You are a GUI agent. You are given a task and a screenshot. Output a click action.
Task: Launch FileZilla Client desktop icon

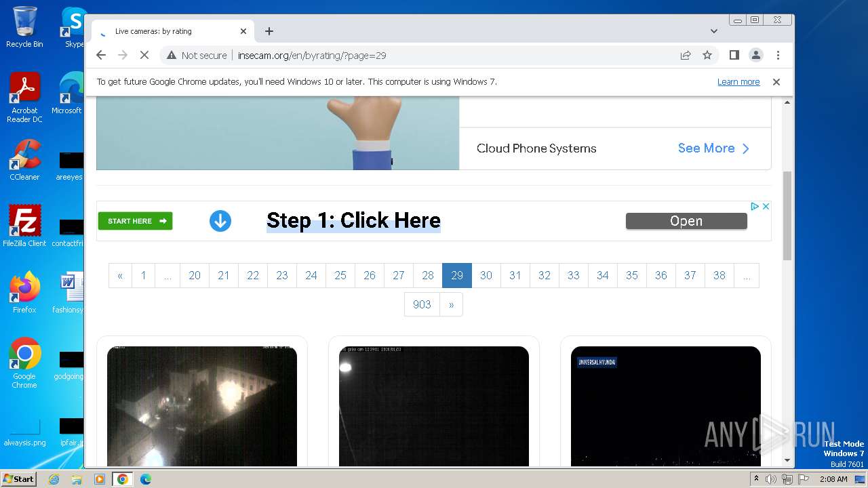tap(24, 226)
